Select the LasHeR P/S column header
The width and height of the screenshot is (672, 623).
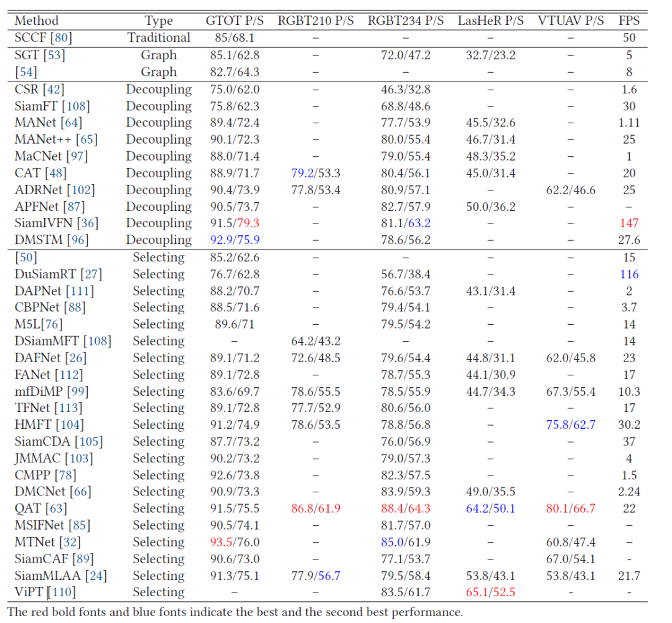coord(491,21)
